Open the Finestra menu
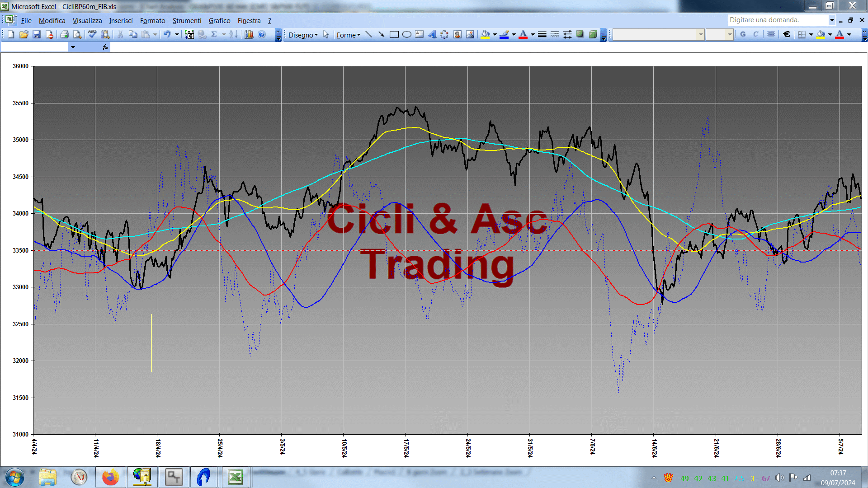This screenshot has height=488, width=868. point(249,20)
